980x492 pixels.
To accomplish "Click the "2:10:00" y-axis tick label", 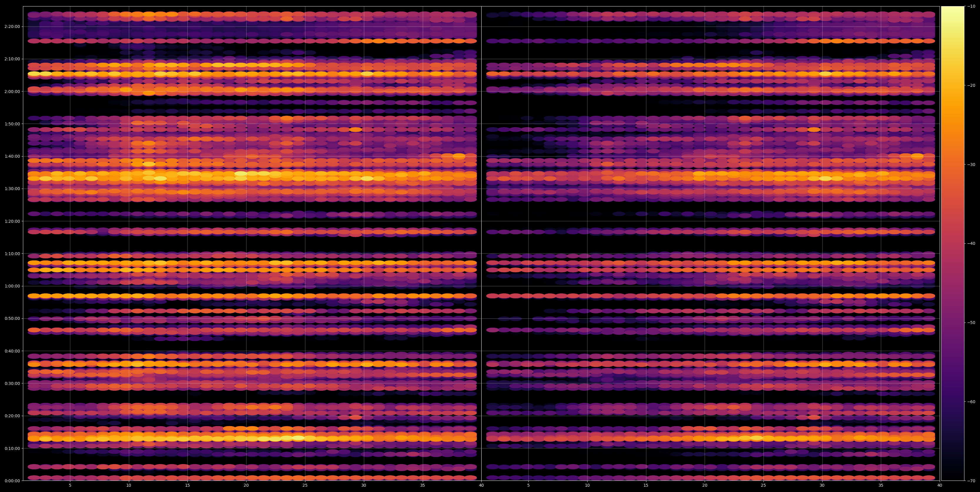I will point(12,59).
